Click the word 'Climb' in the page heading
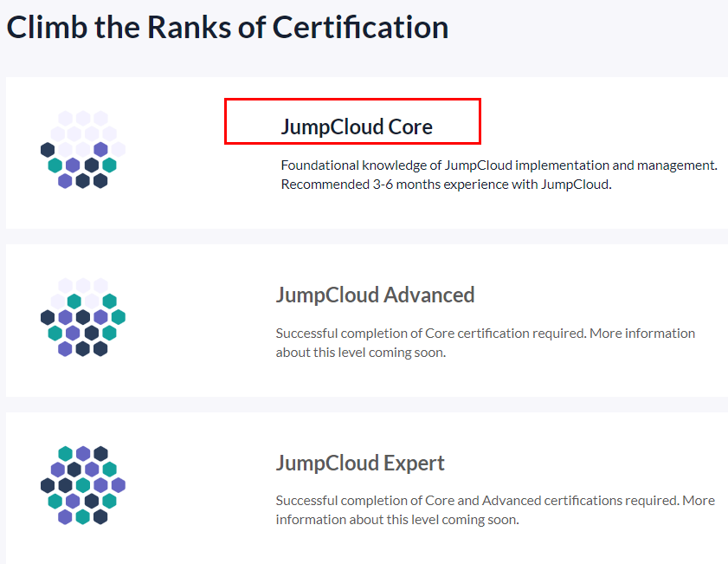Viewport: 728px width, 564px height. pos(47,28)
